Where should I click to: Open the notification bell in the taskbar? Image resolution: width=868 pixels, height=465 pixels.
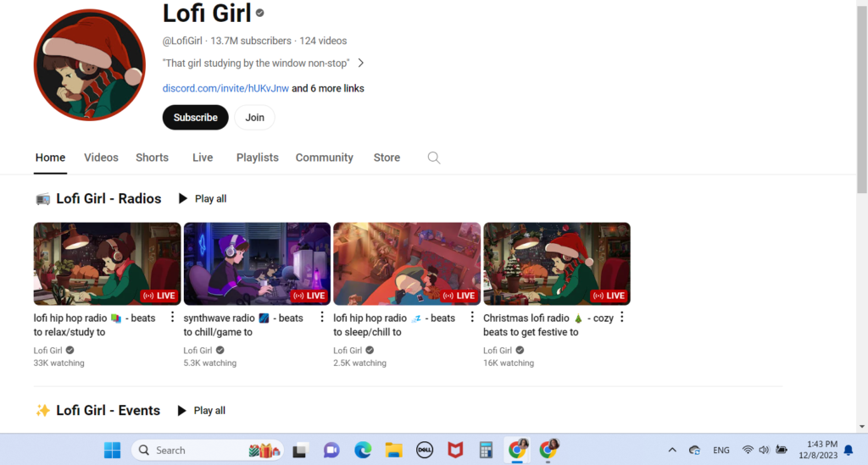(x=849, y=451)
